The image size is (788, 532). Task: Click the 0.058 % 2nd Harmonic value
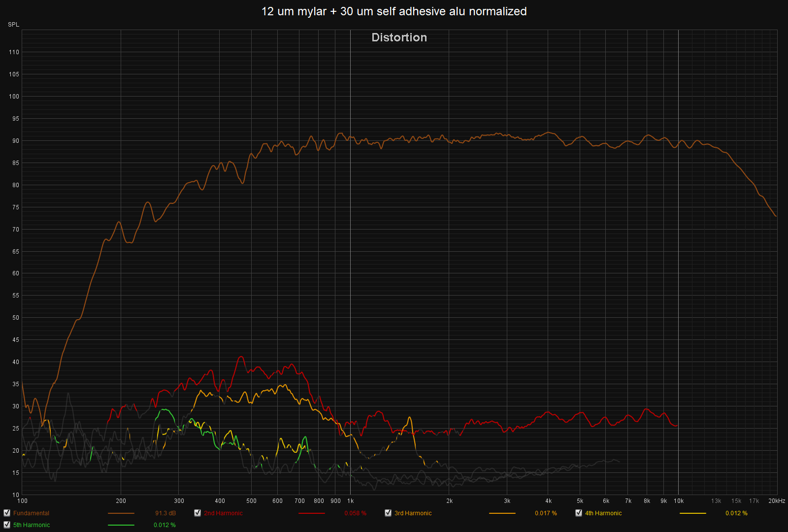point(355,513)
